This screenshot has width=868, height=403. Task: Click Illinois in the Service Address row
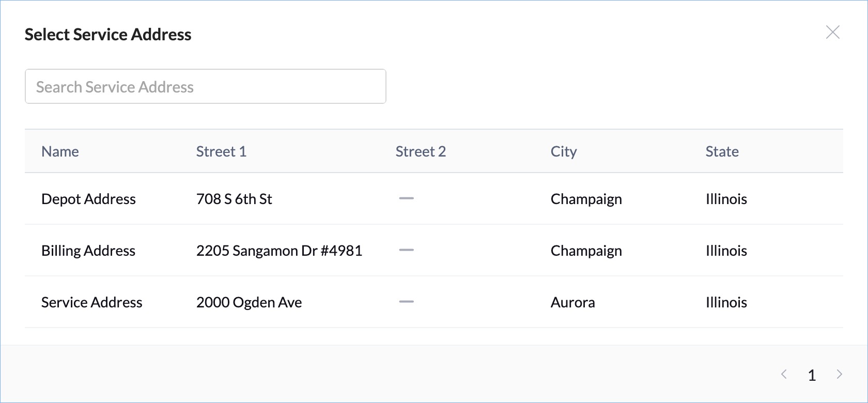click(x=726, y=302)
